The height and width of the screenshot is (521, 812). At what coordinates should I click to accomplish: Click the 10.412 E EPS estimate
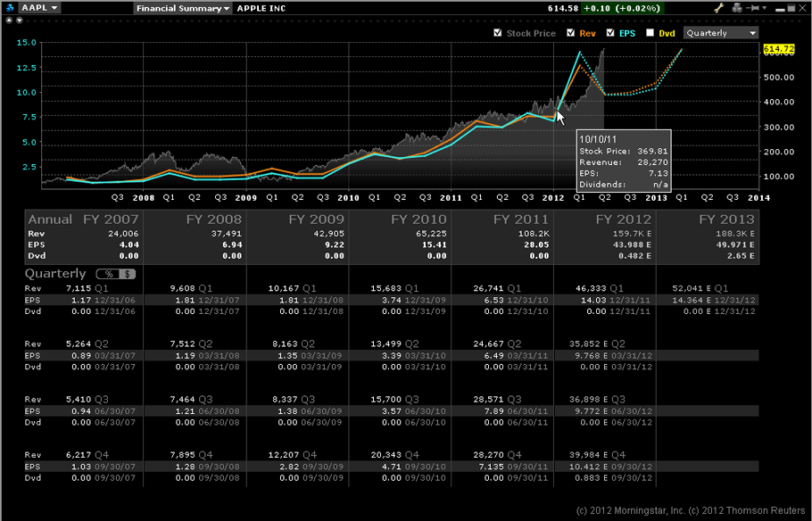click(x=589, y=467)
